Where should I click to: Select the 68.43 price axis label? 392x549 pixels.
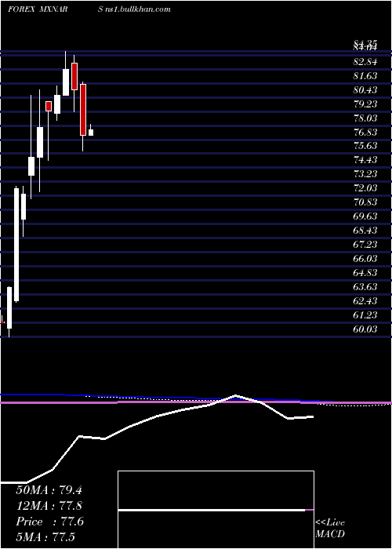(365, 230)
